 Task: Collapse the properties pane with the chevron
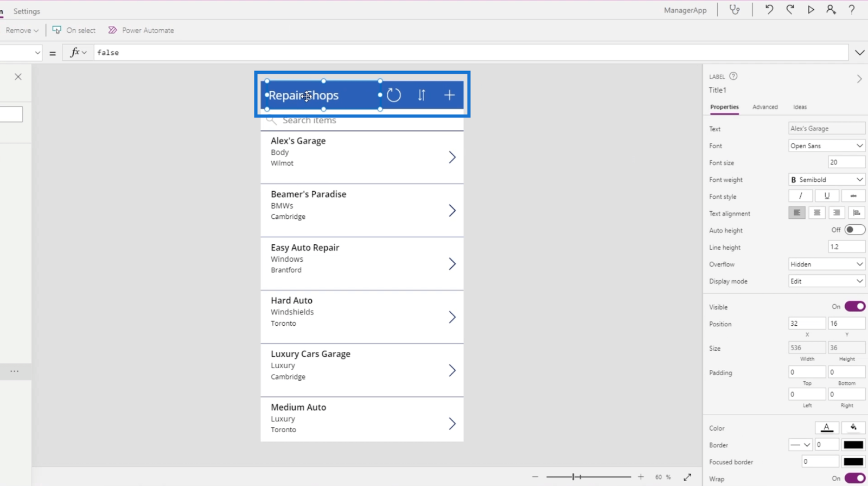(859, 79)
